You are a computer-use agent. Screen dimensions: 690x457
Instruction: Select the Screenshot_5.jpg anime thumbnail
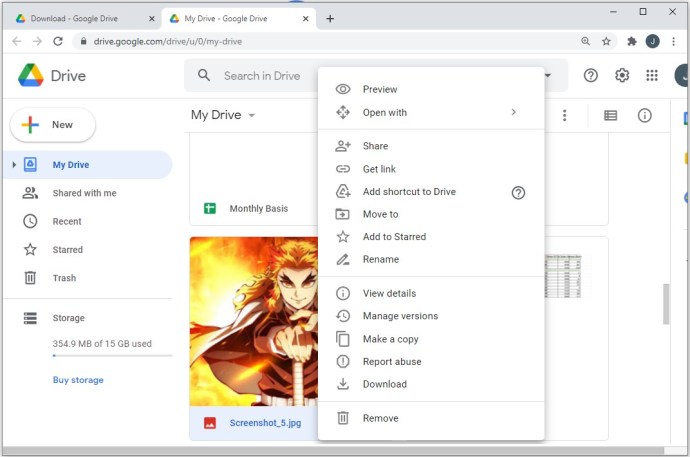click(x=254, y=322)
